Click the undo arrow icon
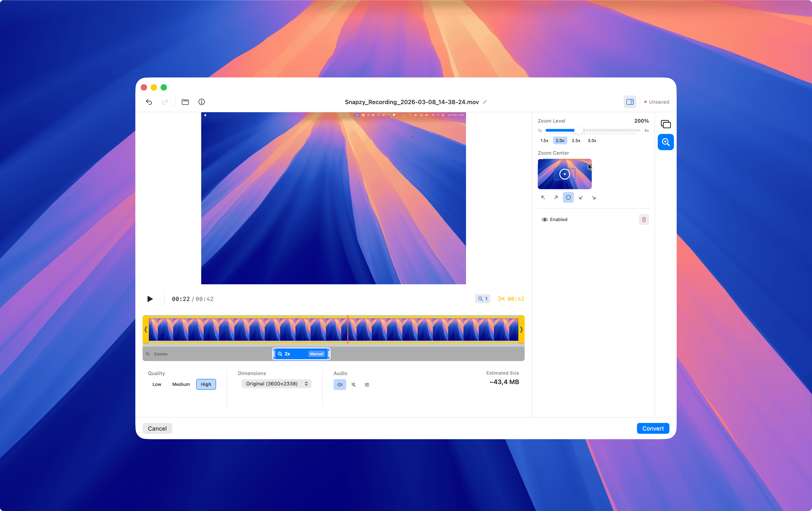Screen dimensions: 812x511 pos(149,102)
